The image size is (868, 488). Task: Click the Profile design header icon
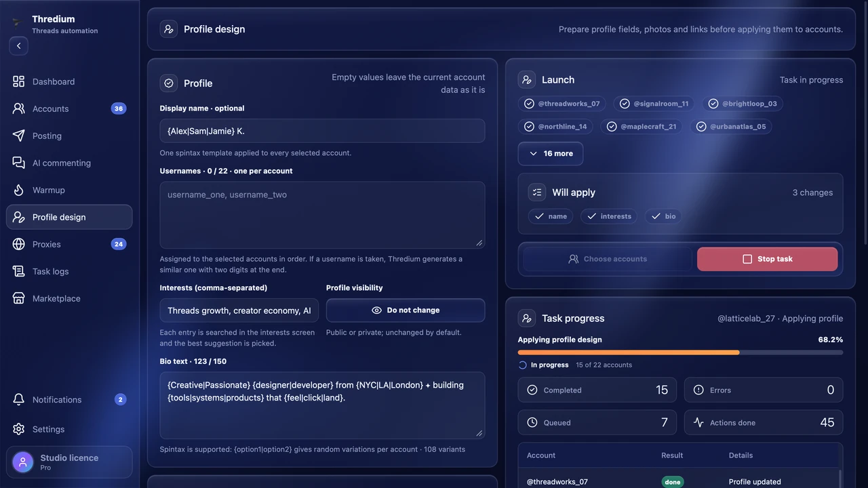pyautogui.click(x=169, y=29)
